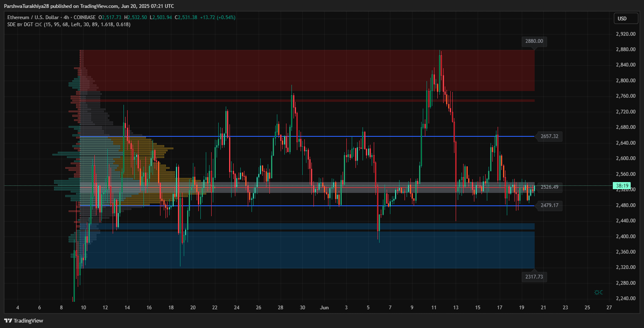Click the sun-moon watermark icon on the chart
Screen dimensions: 644x328
(599, 293)
